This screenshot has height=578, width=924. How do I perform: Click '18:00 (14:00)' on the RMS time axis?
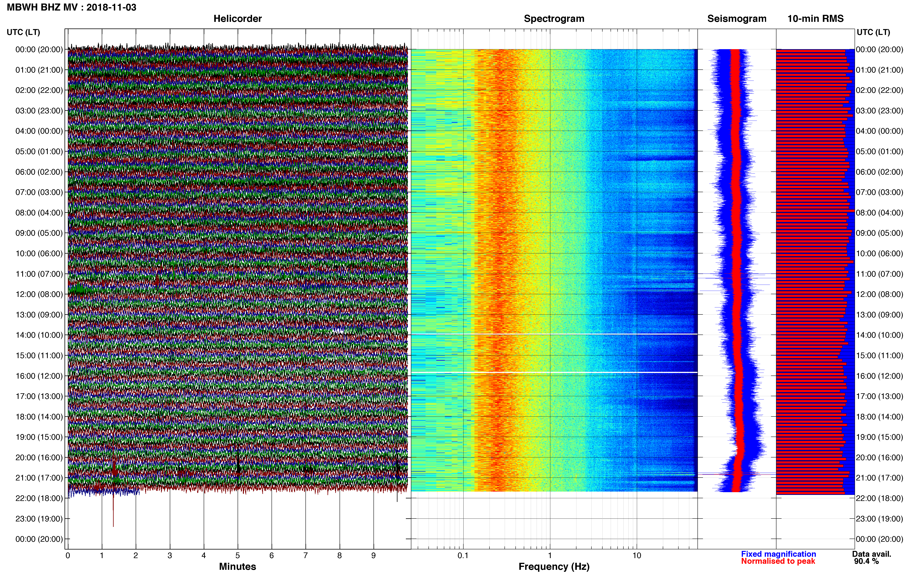coord(879,417)
